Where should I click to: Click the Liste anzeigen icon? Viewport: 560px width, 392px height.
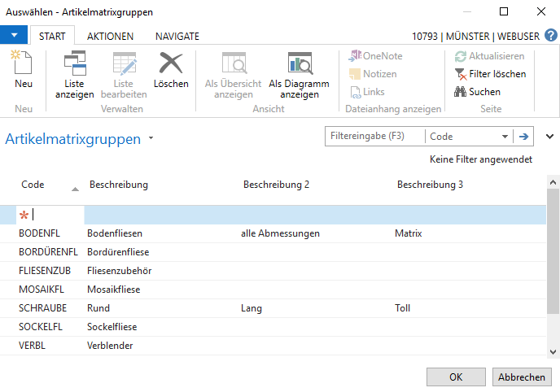[x=74, y=63]
